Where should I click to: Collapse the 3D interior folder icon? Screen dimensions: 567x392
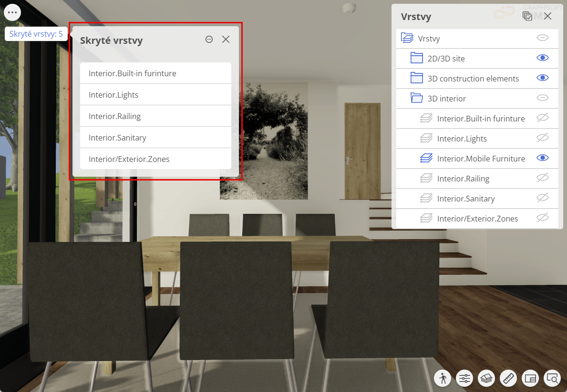pyautogui.click(x=417, y=98)
